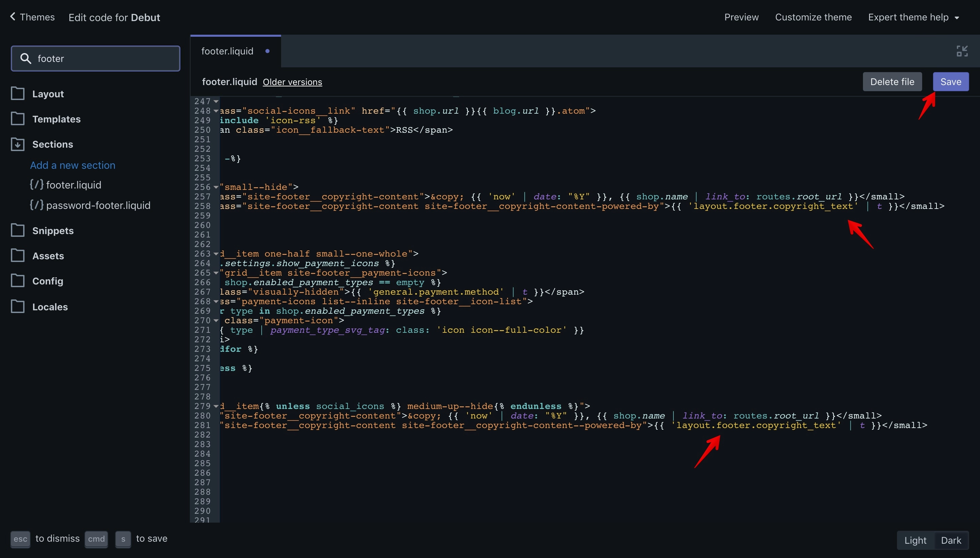Image resolution: width=980 pixels, height=558 pixels.
Task: Click the Locales folder icon
Action: [18, 307]
